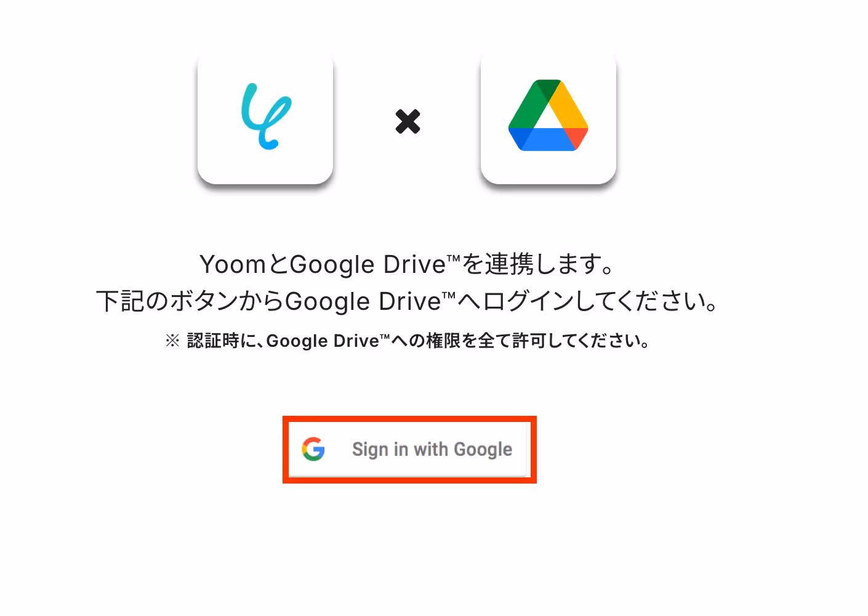Viewport: 868px width, 616px height.
Task: Click the white card behind Drive logo
Action: click(549, 120)
